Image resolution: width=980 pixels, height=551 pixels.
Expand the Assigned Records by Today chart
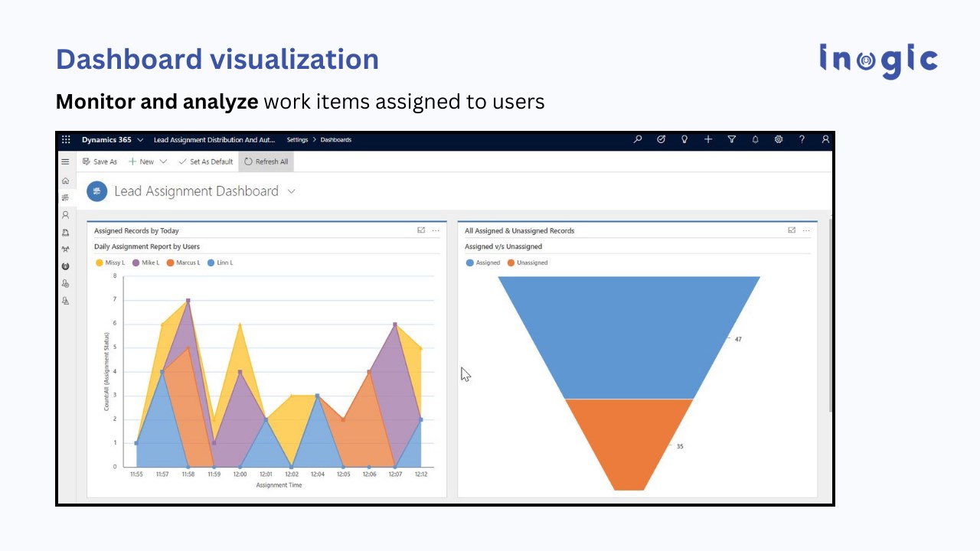[421, 230]
